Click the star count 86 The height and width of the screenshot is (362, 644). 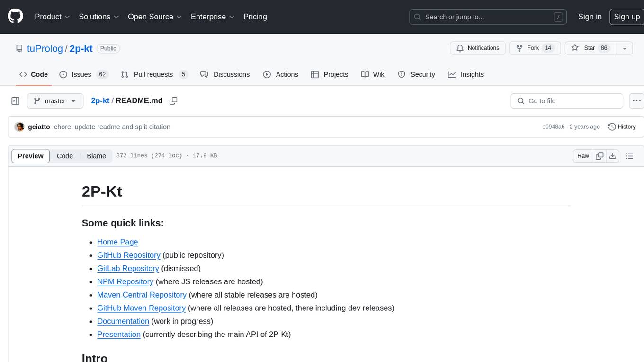604,48
